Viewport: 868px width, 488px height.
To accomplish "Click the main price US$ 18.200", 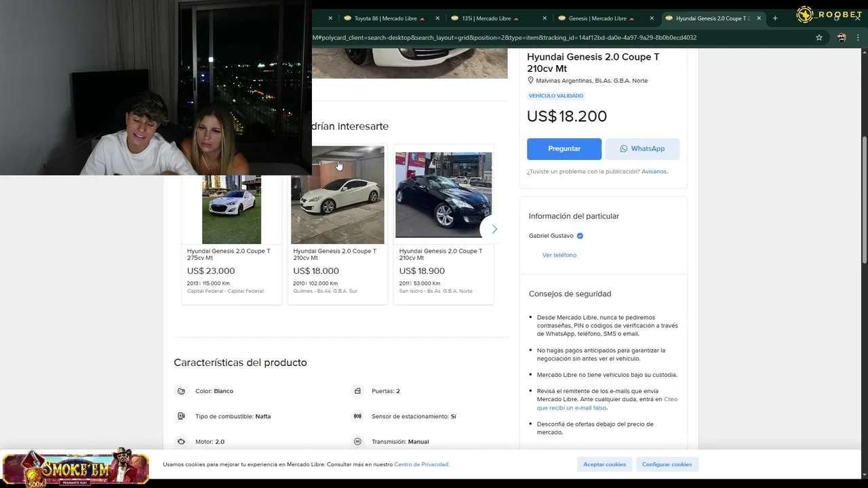I will pos(567,116).
